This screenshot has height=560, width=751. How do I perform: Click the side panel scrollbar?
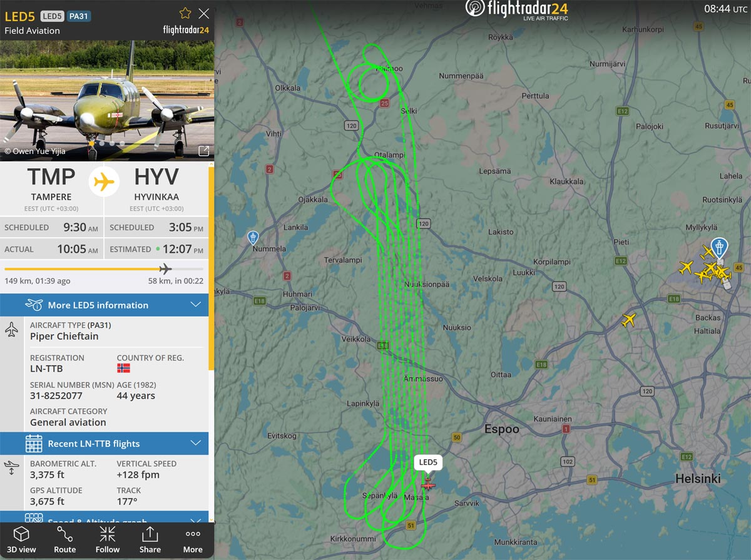click(211, 268)
